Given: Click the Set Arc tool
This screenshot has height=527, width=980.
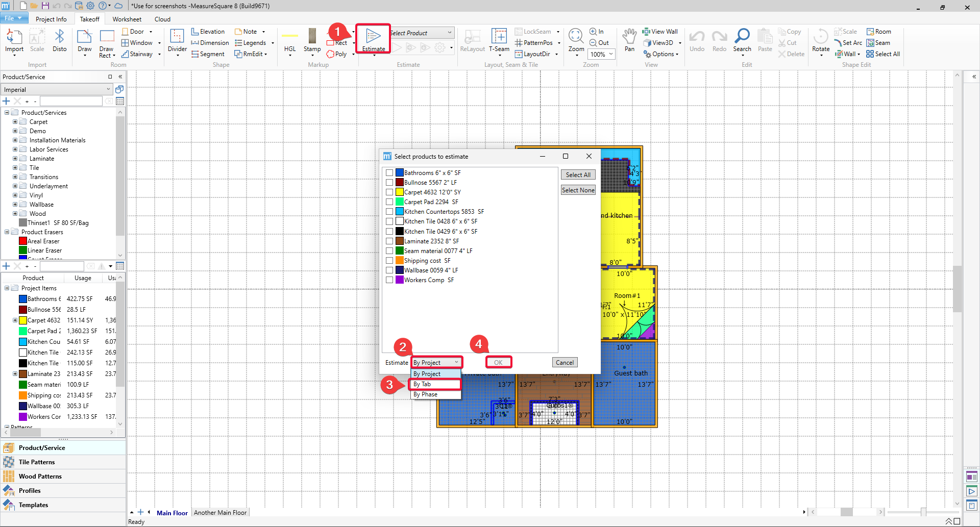Looking at the screenshot, I should [x=848, y=43].
